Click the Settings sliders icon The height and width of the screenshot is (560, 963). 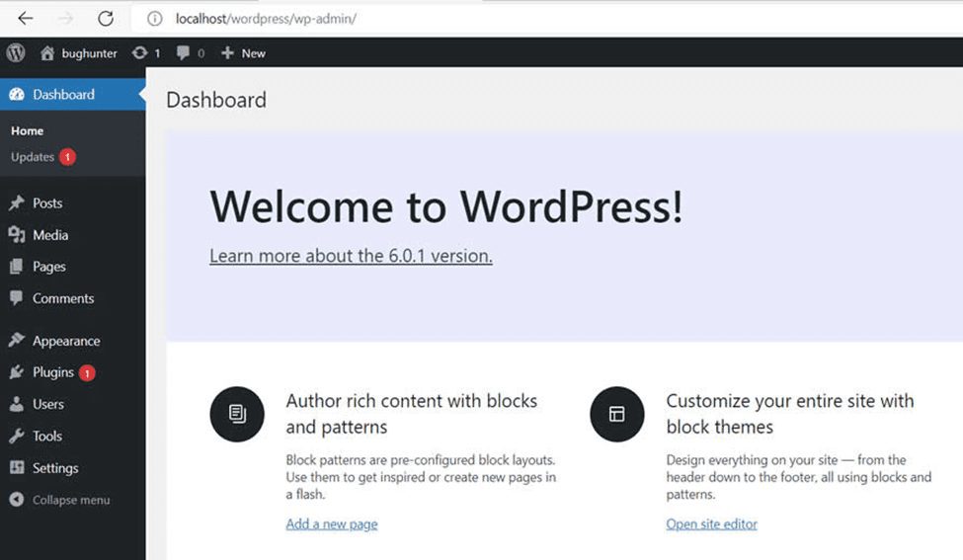(17, 468)
